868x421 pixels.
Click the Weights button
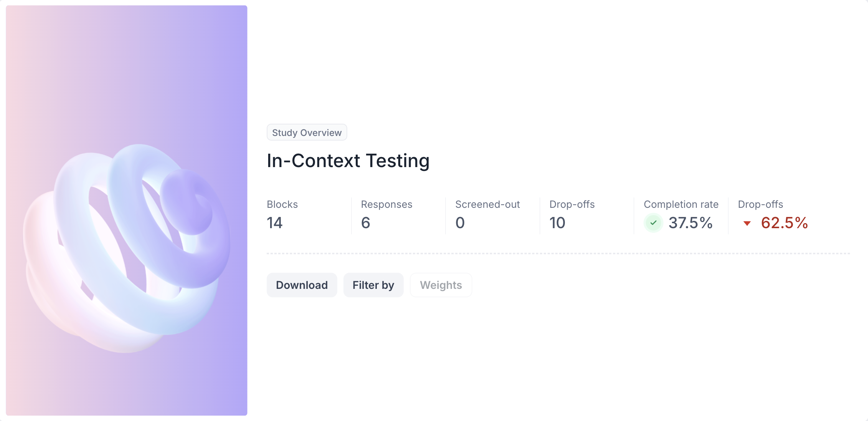coord(441,285)
